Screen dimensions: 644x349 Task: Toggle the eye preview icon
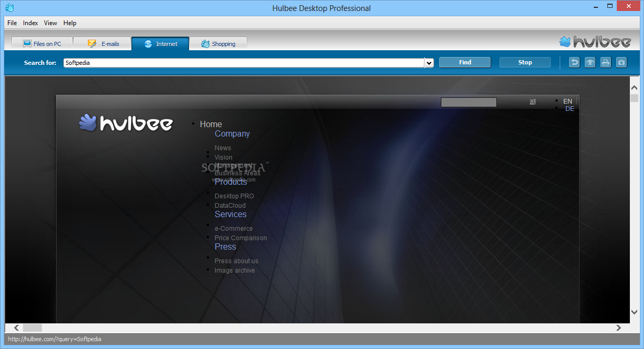pyautogui.click(x=590, y=62)
